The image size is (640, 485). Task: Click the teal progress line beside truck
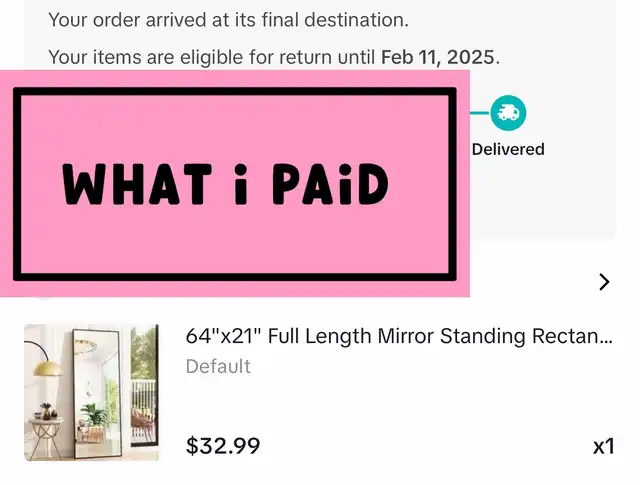coord(480,113)
